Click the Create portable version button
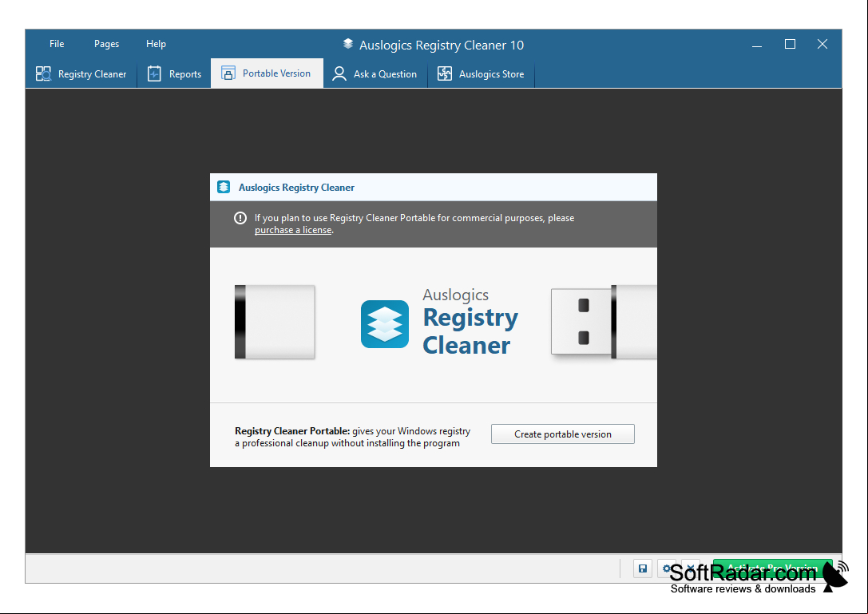 tap(562, 434)
